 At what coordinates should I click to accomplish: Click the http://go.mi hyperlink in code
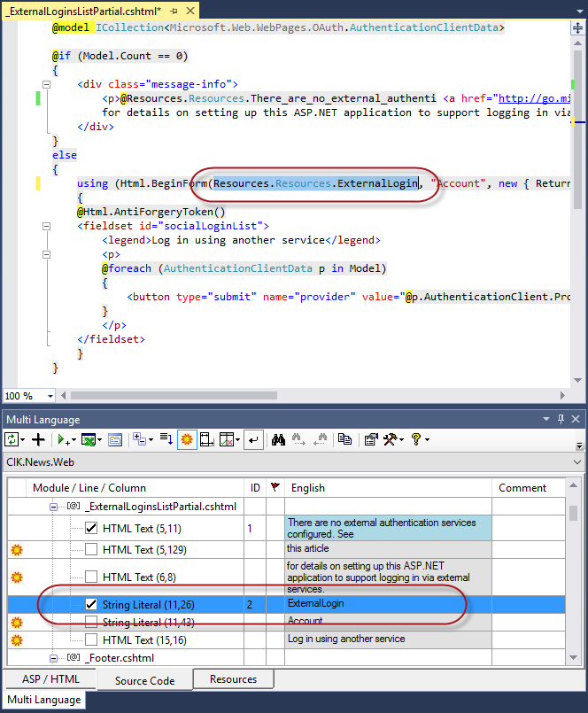(536, 98)
